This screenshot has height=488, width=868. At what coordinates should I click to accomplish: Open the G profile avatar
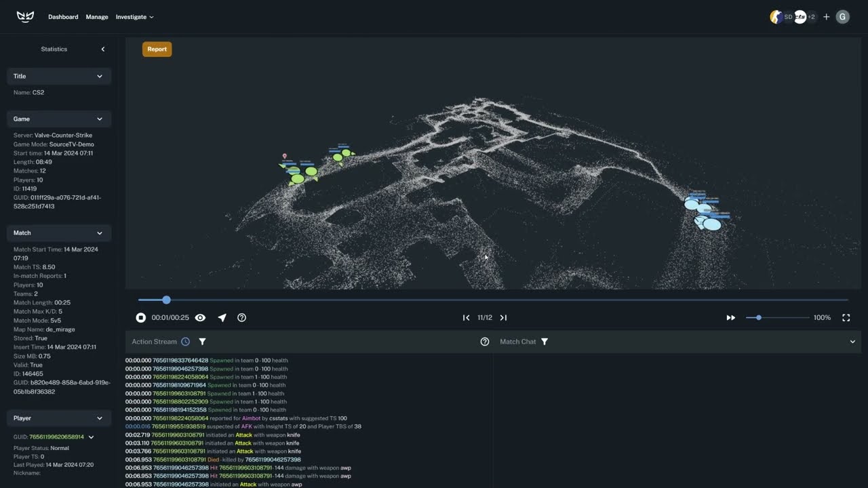[x=843, y=17]
